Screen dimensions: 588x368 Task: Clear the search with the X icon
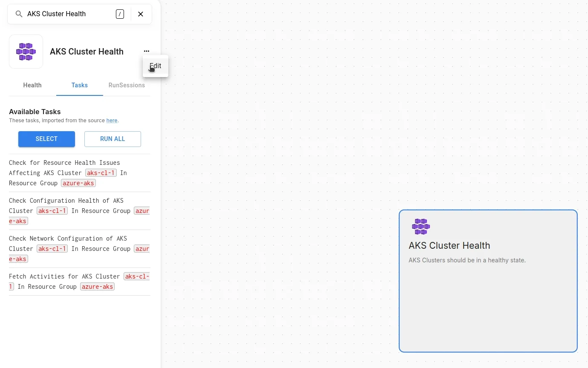141,14
